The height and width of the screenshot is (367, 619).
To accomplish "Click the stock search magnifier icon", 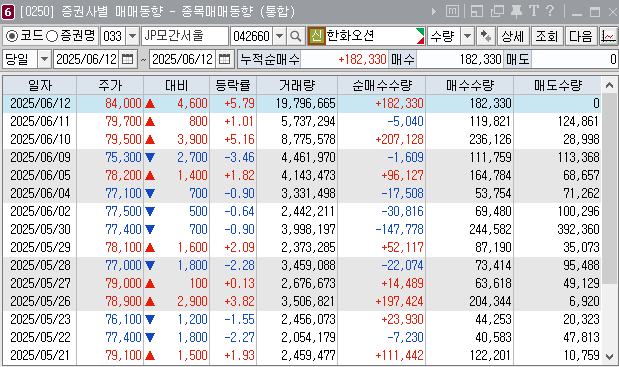I will (x=296, y=36).
